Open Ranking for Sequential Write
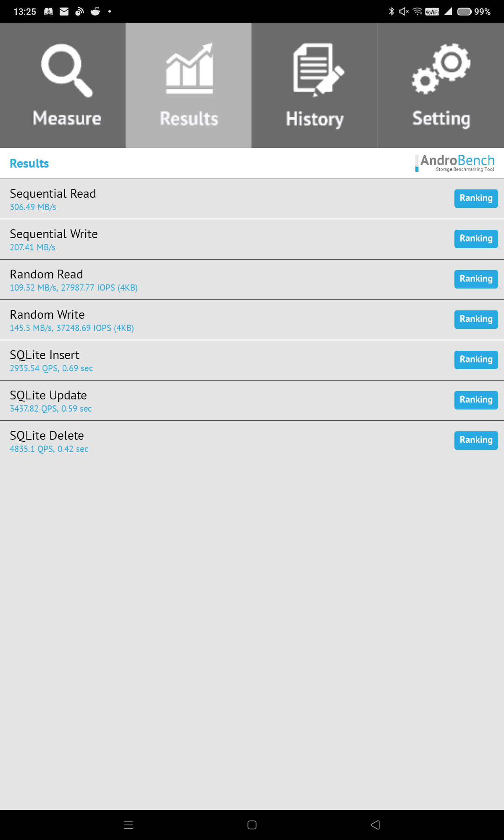The height and width of the screenshot is (840, 504). pyautogui.click(x=476, y=239)
